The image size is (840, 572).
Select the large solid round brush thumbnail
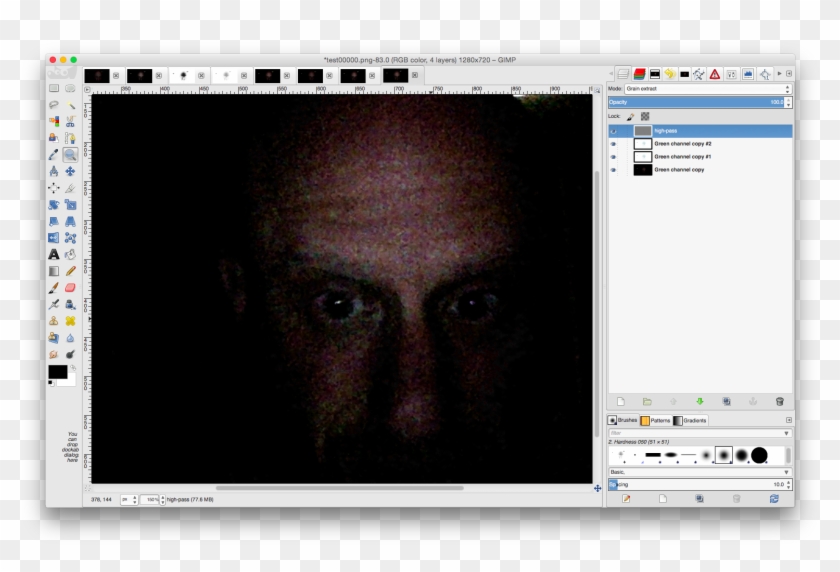pos(759,455)
